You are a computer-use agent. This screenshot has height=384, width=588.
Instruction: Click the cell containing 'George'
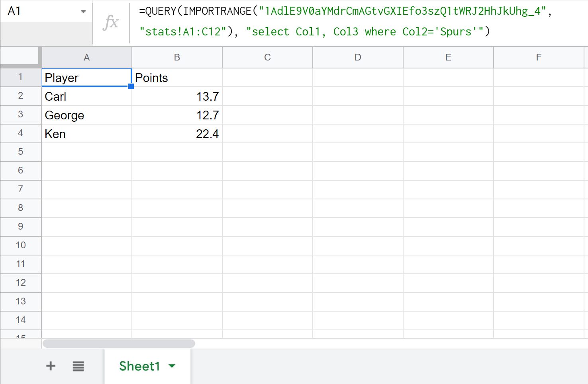point(87,115)
